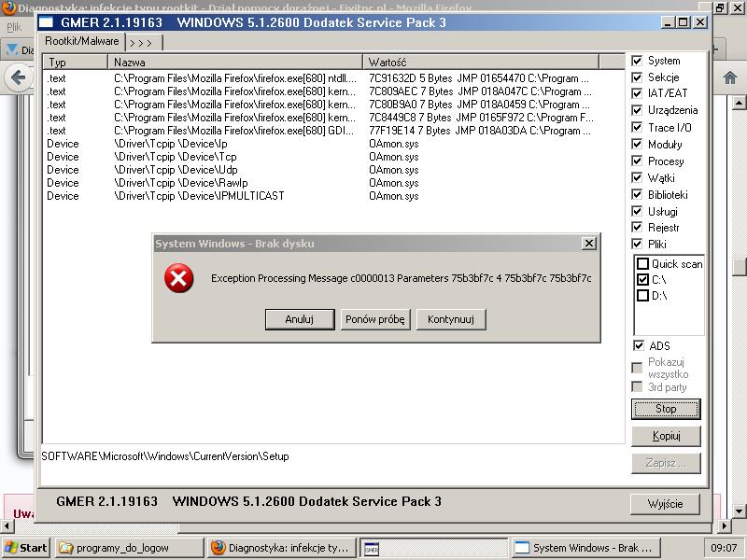Select the \Device\Tcp row
Image resolution: width=747 pixels, height=560 pixels.
click(333, 157)
